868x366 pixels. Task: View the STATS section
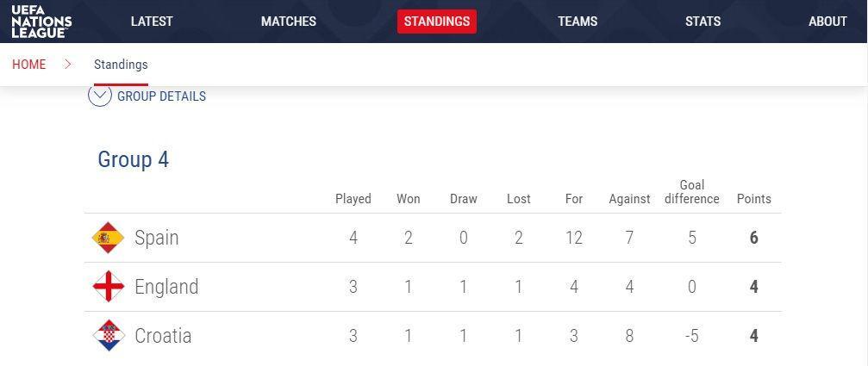703,22
